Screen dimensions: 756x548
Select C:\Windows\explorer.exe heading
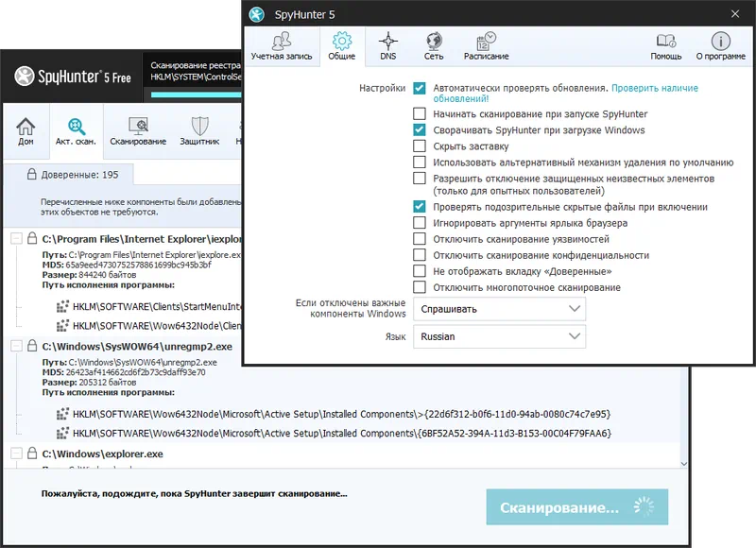[x=102, y=454]
